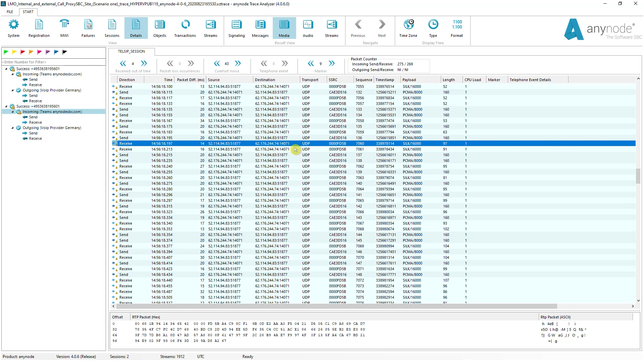The image size is (644, 362).
Task: Open the Objects view
Action: [160, 28]
